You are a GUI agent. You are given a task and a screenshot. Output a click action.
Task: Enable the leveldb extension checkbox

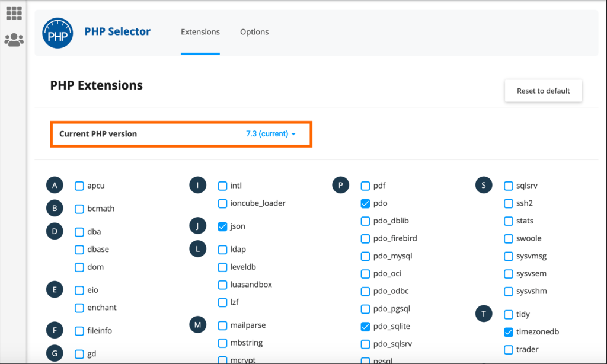(x=223, y=267)
